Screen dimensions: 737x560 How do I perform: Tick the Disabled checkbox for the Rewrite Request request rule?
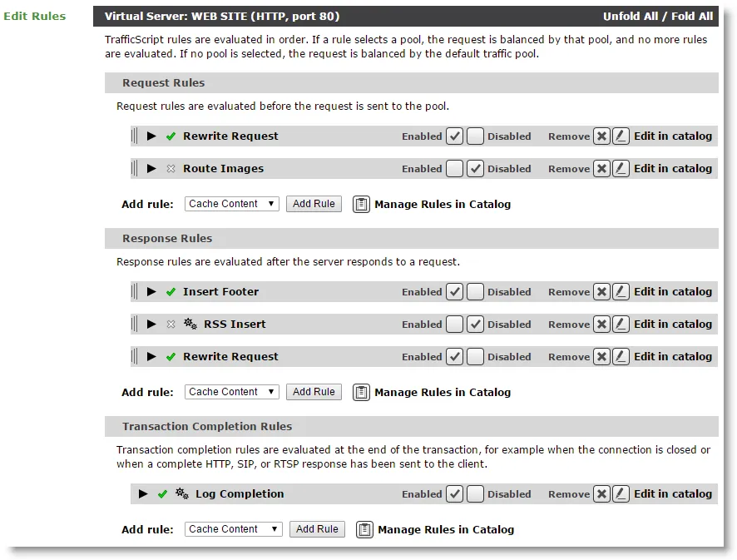[475, 136]
